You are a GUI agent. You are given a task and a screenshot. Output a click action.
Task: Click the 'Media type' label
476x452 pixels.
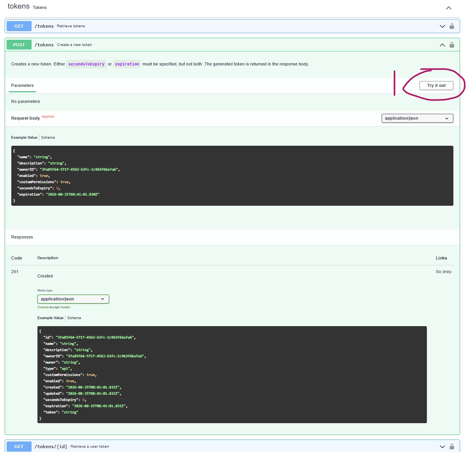[x=45, y=290]
